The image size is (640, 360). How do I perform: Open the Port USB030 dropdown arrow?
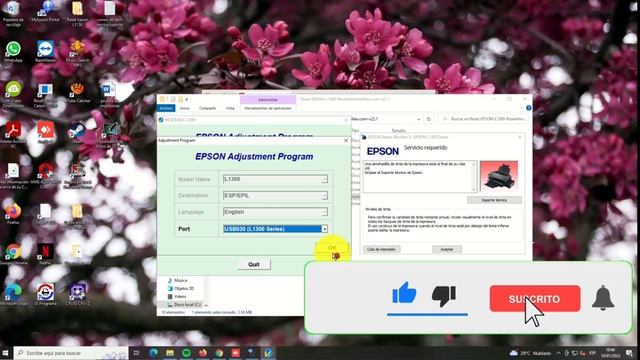[x=324, y=229]
